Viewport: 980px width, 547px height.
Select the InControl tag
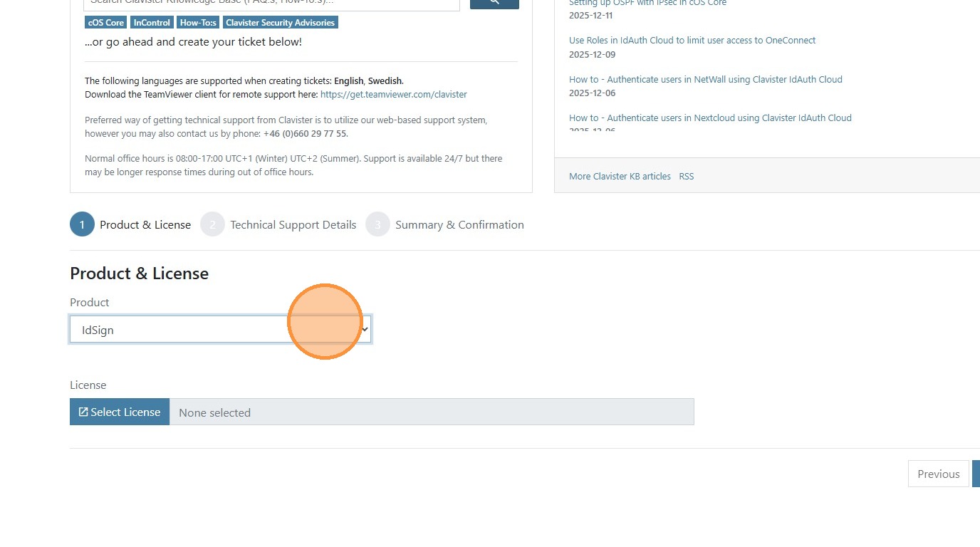[x=152, y=23]
